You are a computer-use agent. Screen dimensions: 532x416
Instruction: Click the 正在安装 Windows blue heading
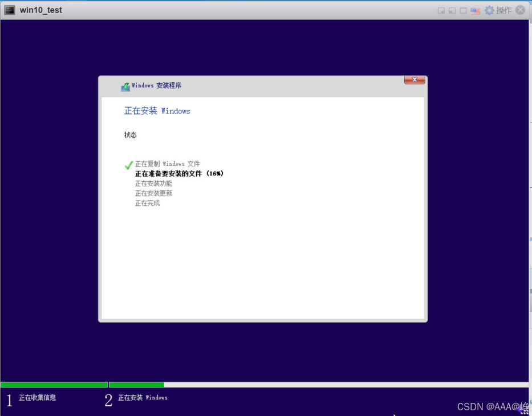pyautogui.click(x=157, y=111)
